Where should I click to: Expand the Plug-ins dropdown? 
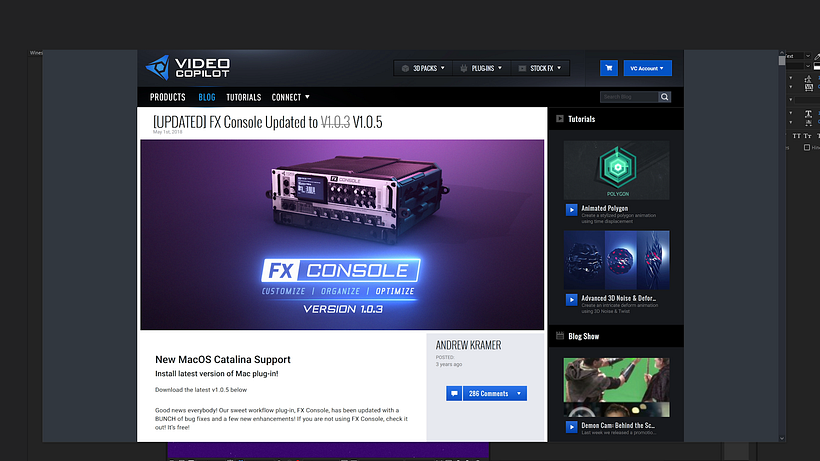point(500,68)
